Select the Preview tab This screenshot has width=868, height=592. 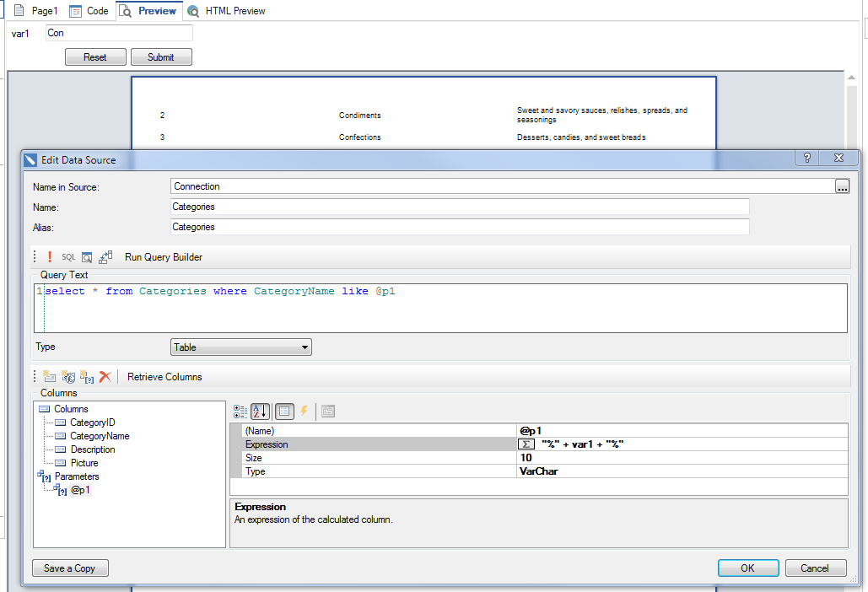[149, 10]
